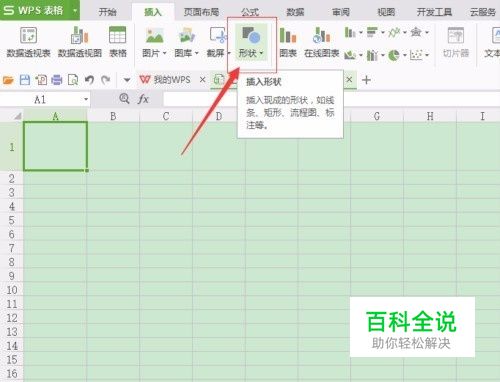
Task: Click the fx insert function icon
Action: [143, 99]
